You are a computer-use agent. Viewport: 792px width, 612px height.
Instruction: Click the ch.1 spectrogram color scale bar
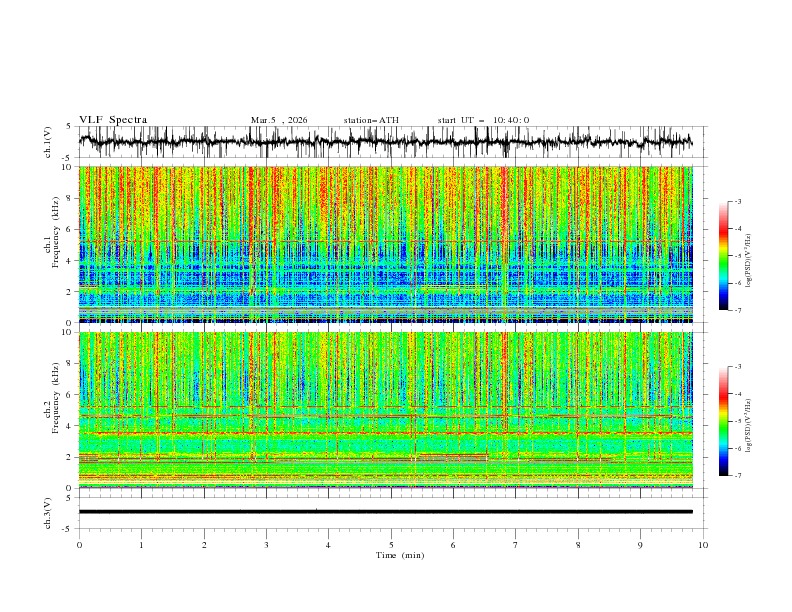[x=724, y=256]
